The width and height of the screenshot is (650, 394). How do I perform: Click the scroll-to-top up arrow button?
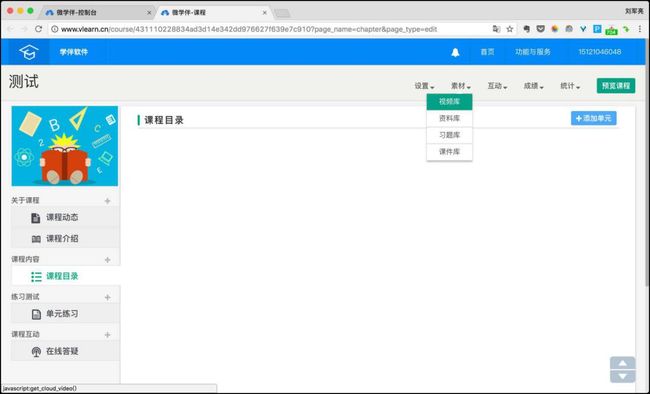[623, 363]
